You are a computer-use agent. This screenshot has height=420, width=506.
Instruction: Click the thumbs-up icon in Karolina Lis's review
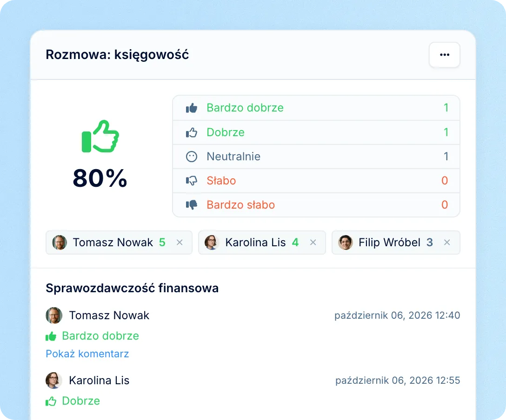click(51, 401)
